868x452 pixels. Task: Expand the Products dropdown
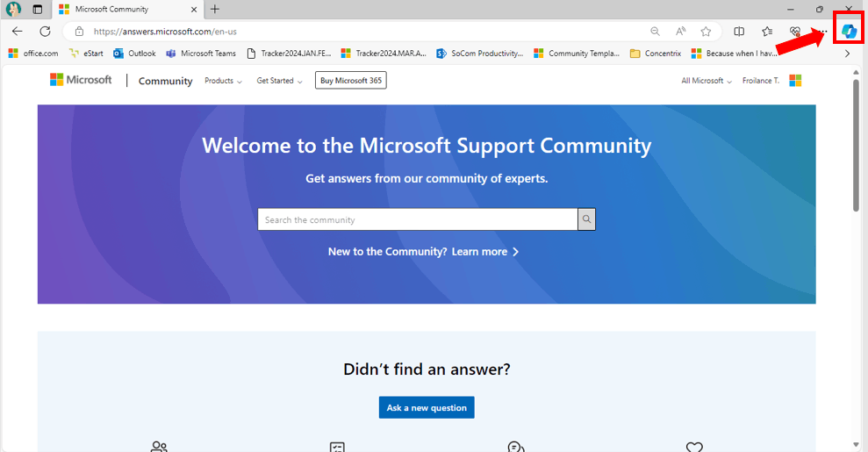(223, 81)
